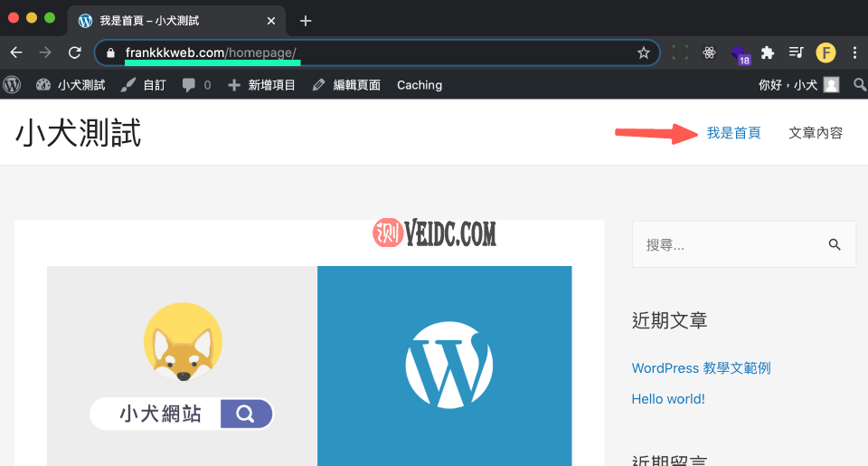The height and width of the screenshot is (466, 868).
Task: Click the 近期文章 widget heading
Action: [x=669, y=320]
